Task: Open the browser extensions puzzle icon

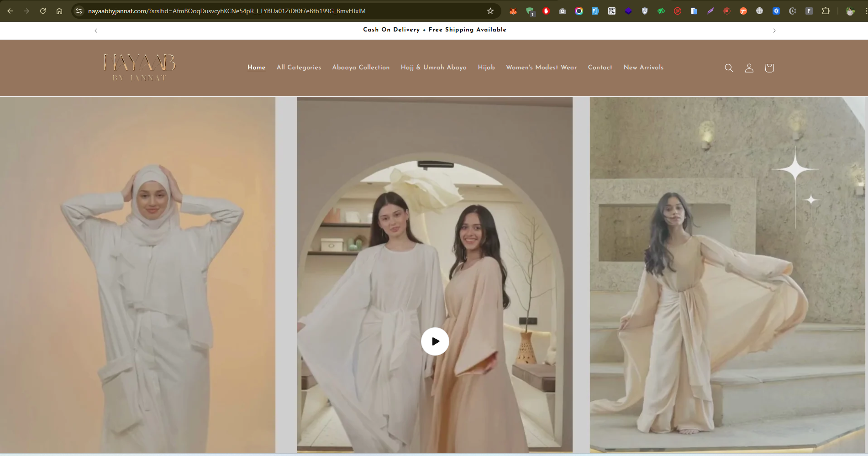Action: click(826, 11)
